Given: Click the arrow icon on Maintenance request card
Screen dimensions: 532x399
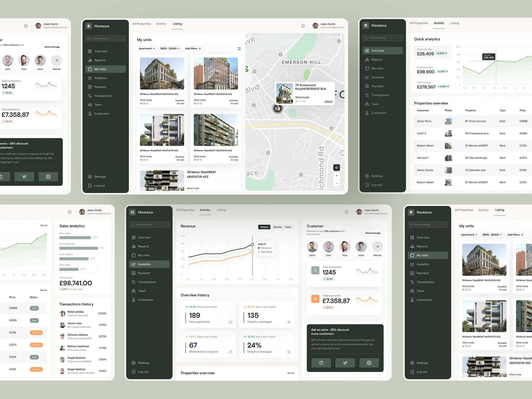Looking at the screenshot, I should click(x=230, y=352).
